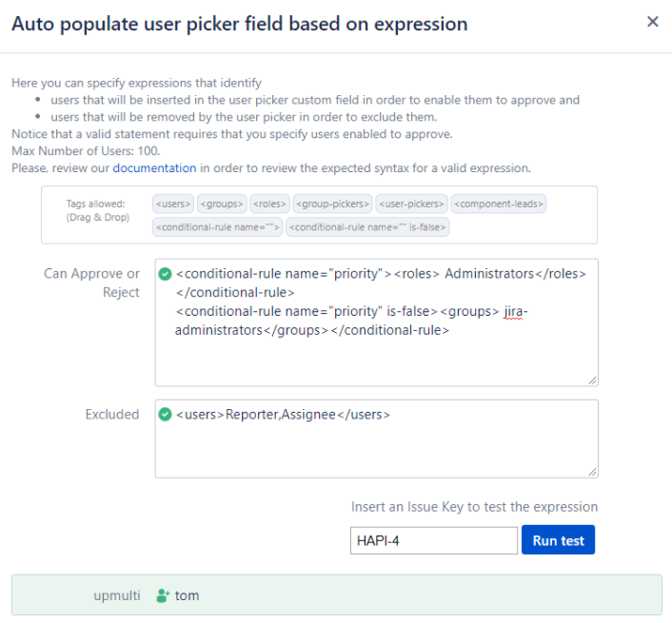Open the documentation link
Screen dimensions: 672x623
click(x=154, y=168)
